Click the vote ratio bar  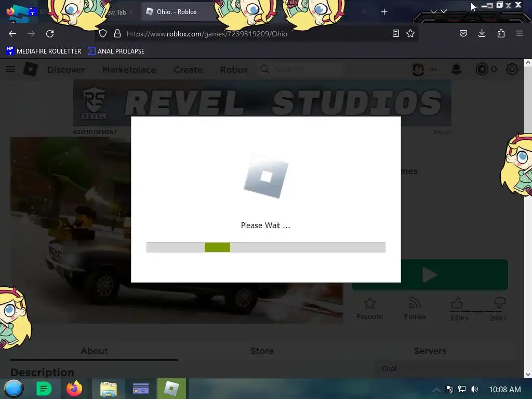(x=476, y=312)
